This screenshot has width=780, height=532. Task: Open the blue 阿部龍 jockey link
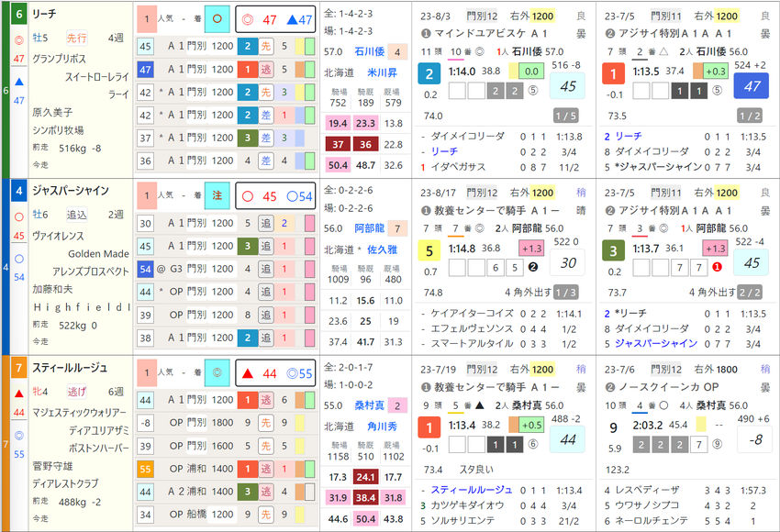[369, 228]
